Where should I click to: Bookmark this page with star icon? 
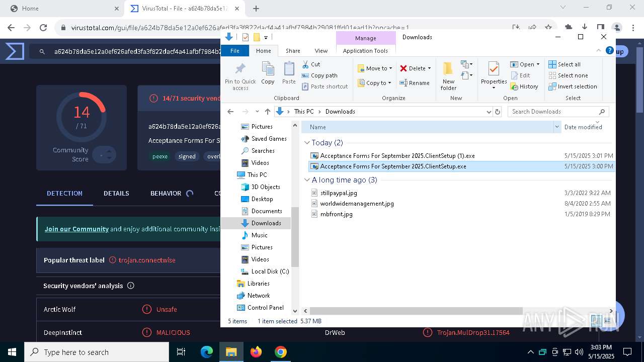pyautogui.click(x=548, y=28)
